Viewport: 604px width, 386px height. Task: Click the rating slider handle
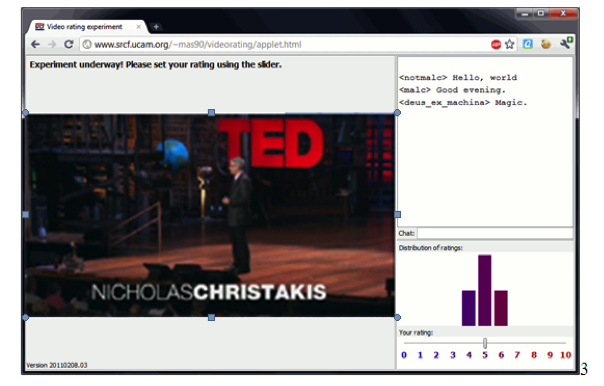pyautogui.click(x=485, y=343)
